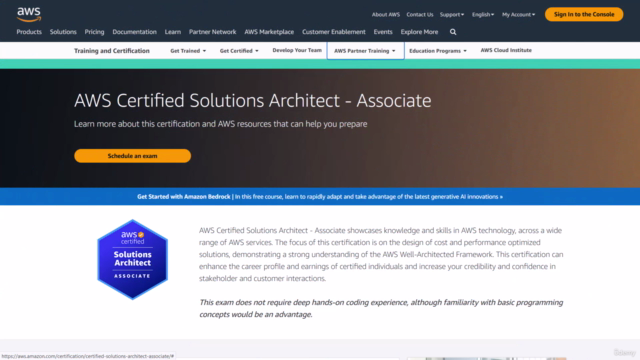640x360 pixels.
Task: Open the About AWS link
Action: (386, 14)
